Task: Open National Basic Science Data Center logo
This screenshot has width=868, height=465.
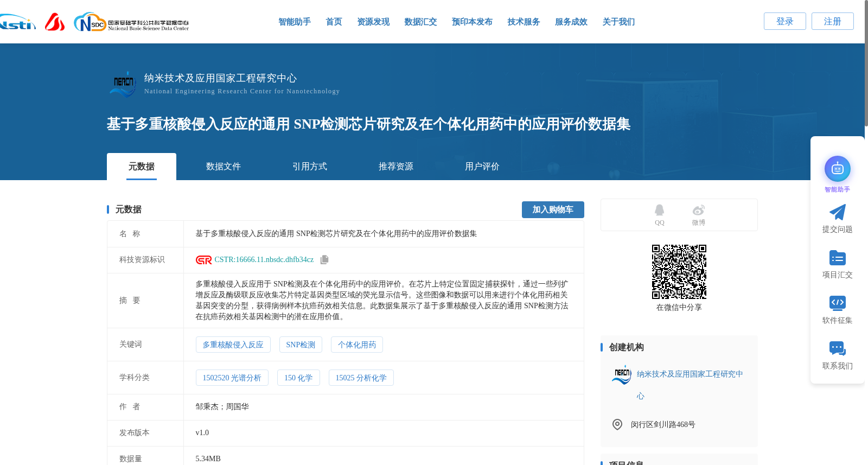Action: tap(131, 22)
